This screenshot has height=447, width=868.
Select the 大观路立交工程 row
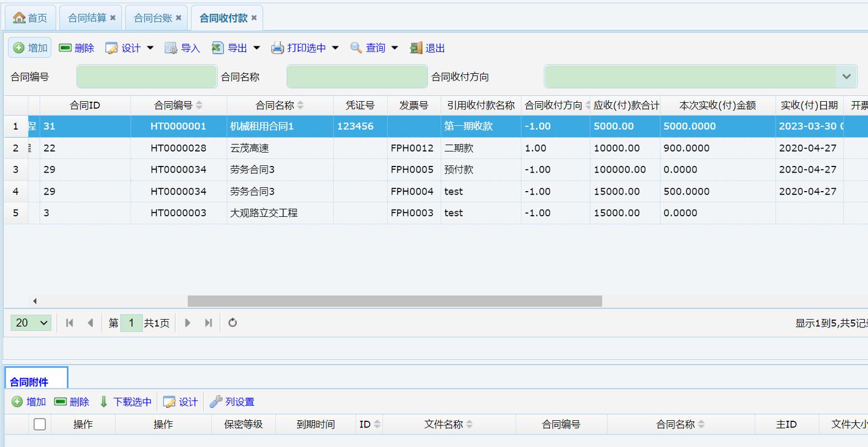[x=436, y=213]
